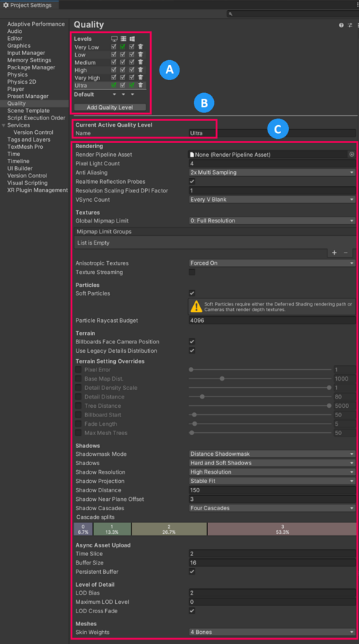Viewport: 359px width, 644px height.
Task: Delete the Very Low quality level
Action: [140, 47]
